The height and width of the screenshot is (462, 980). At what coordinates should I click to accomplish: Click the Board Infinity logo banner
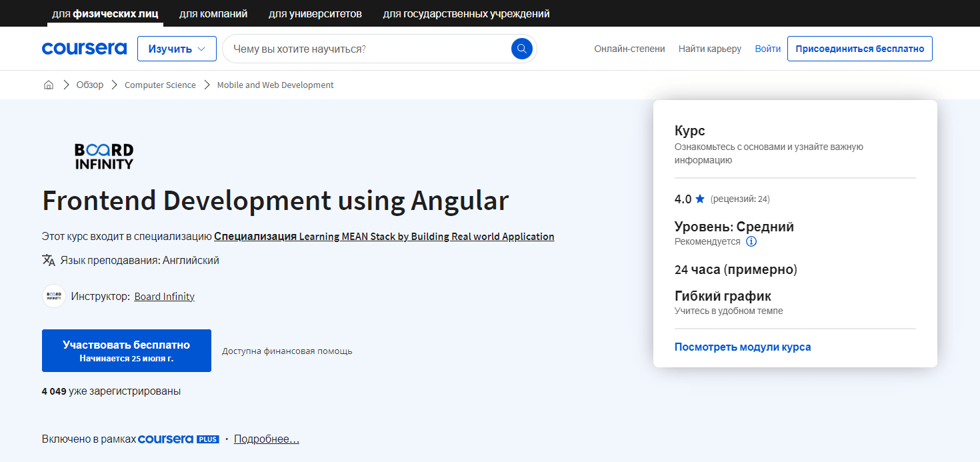click(x=104, y=156)
